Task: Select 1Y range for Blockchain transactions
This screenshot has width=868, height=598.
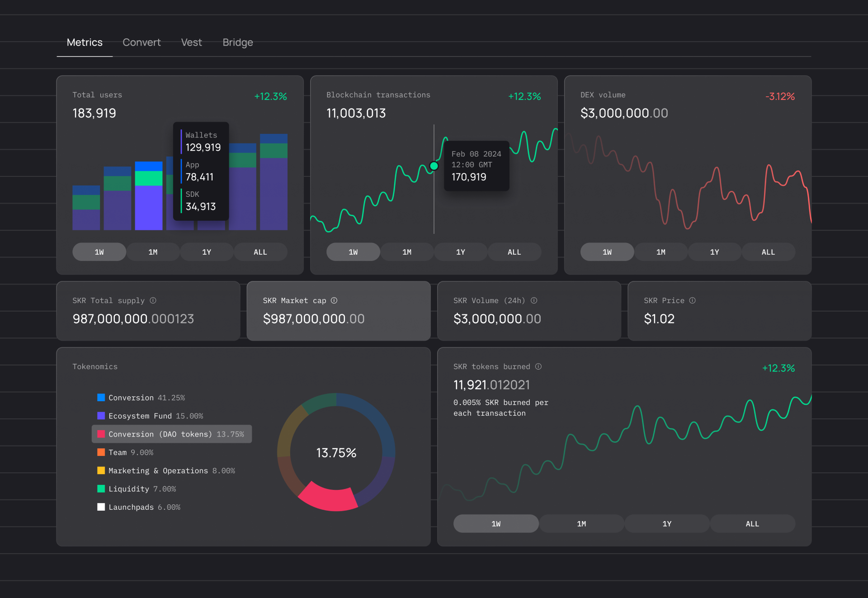Action: click(460, 252)
